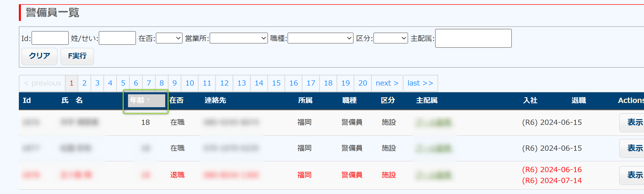Image resolution: width=644 pixels, height=194 pixels.
Task: Expand the 営業所 dropdown
Action: (238, 38)
